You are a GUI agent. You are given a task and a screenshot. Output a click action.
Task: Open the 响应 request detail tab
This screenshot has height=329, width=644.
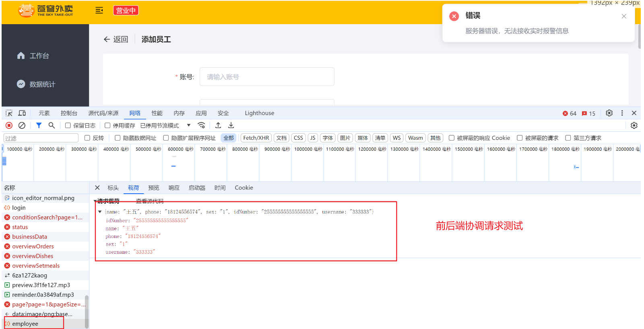tap(174, 188)
